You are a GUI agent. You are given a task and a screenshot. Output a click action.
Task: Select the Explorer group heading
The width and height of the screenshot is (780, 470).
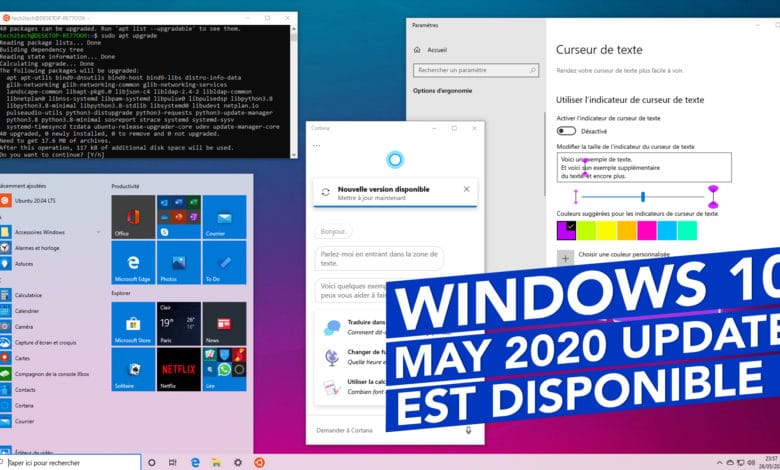(x=121, y=293)
